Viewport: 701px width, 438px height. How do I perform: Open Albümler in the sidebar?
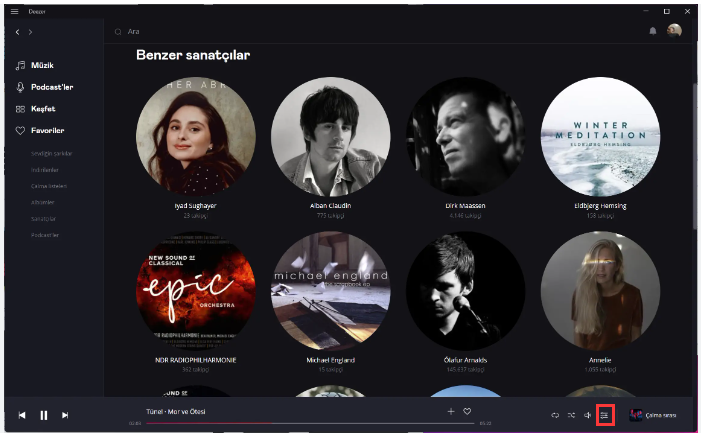(42, 202)
